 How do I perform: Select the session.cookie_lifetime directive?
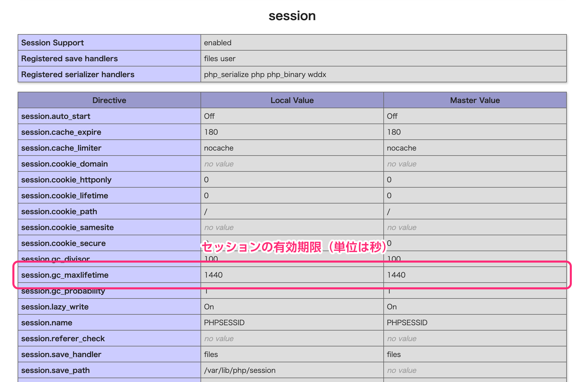click(x=65, y=196)
